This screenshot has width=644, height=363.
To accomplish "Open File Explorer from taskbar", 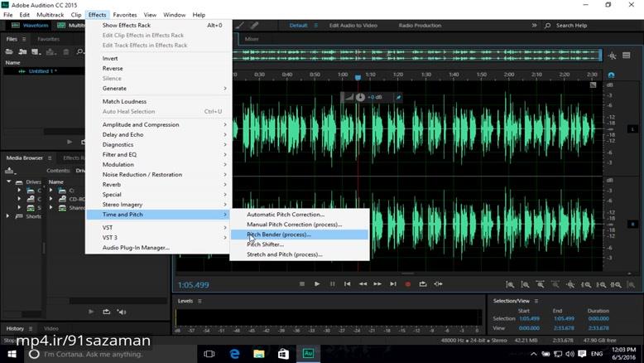I will [x=259, y=354].
